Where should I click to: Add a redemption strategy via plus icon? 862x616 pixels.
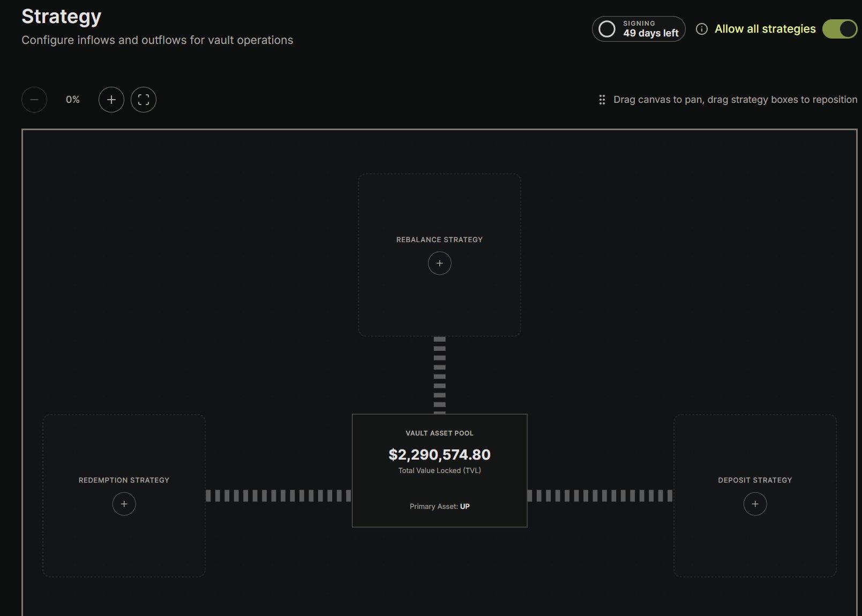pos(124,504)
